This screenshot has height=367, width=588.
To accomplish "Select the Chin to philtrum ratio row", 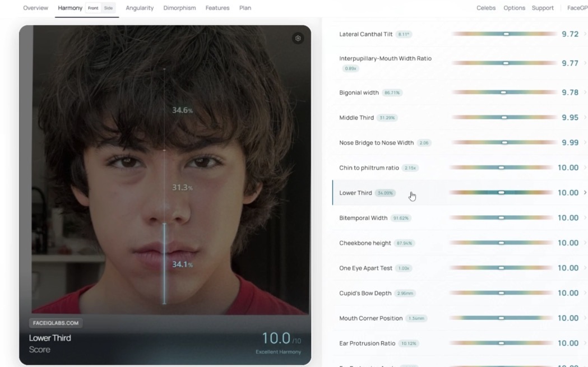I will point(369,168).
